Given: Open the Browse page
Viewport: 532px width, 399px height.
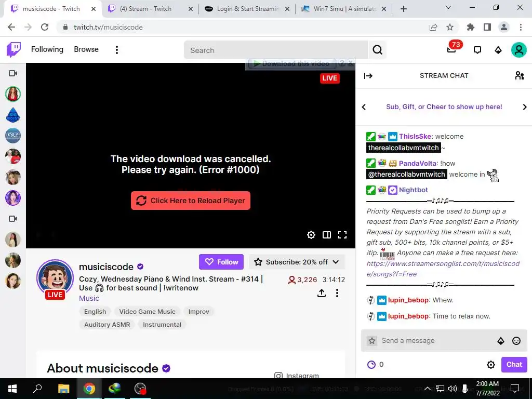Looking at the screenshot, I should pyautogui.click(x=86, y=49).
